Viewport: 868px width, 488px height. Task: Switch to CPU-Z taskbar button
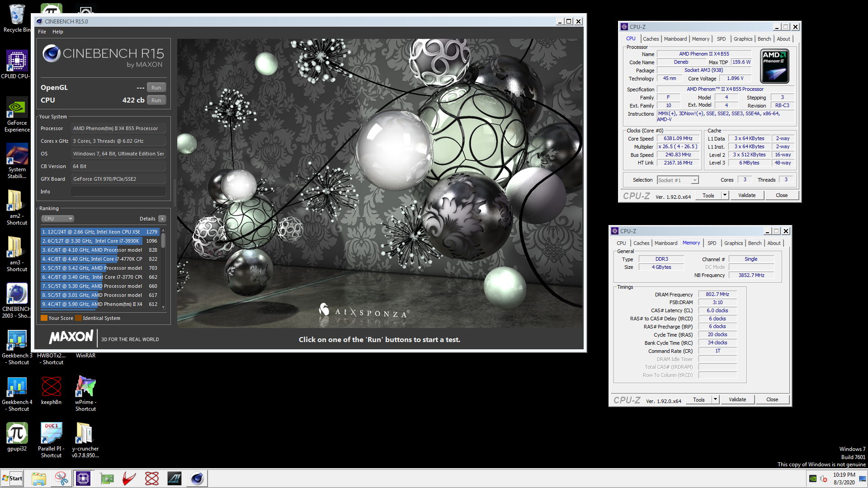[x=84, y=479]
